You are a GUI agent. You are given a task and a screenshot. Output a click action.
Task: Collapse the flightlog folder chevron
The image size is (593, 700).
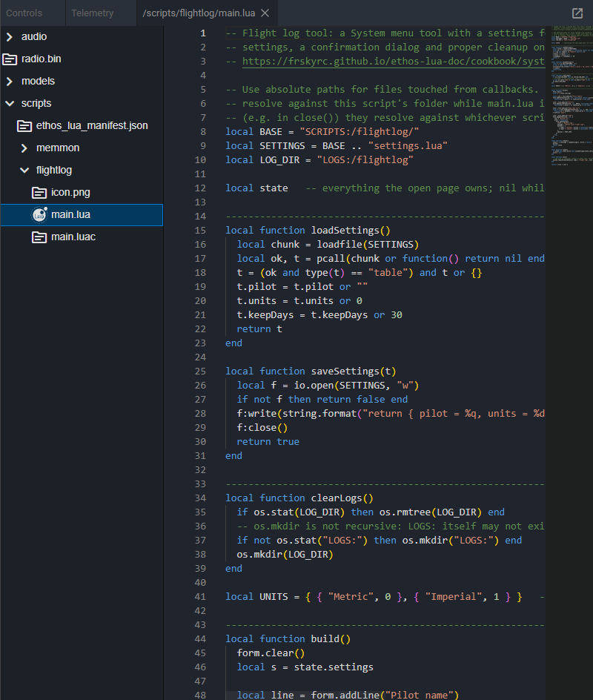pos(24,170)
